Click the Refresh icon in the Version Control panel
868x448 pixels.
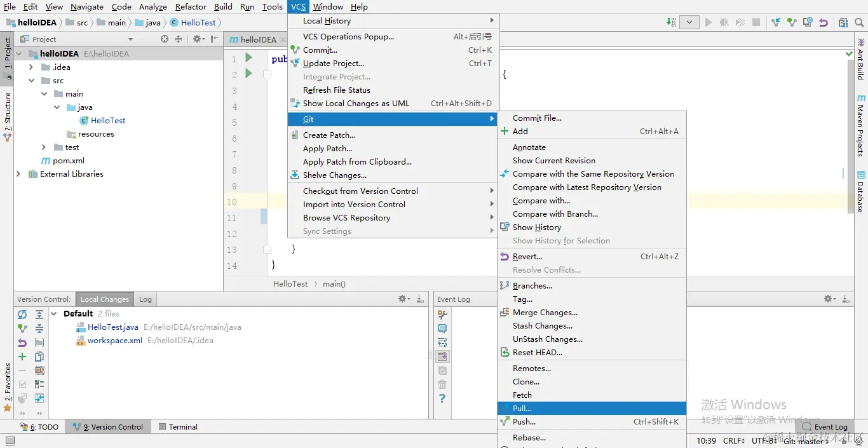22,315
